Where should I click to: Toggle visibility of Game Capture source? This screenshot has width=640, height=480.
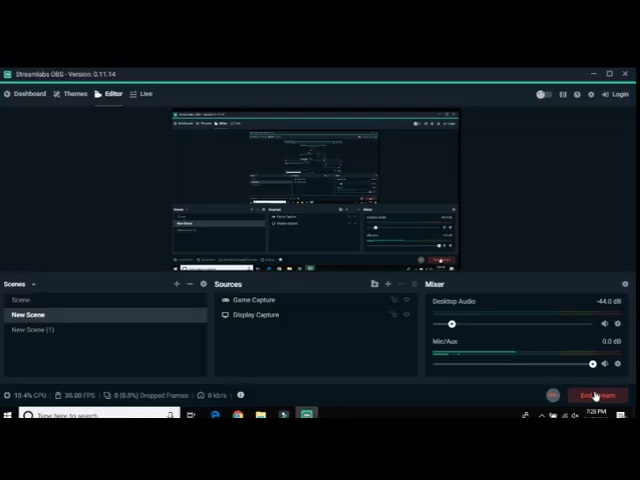click(406, 300)
